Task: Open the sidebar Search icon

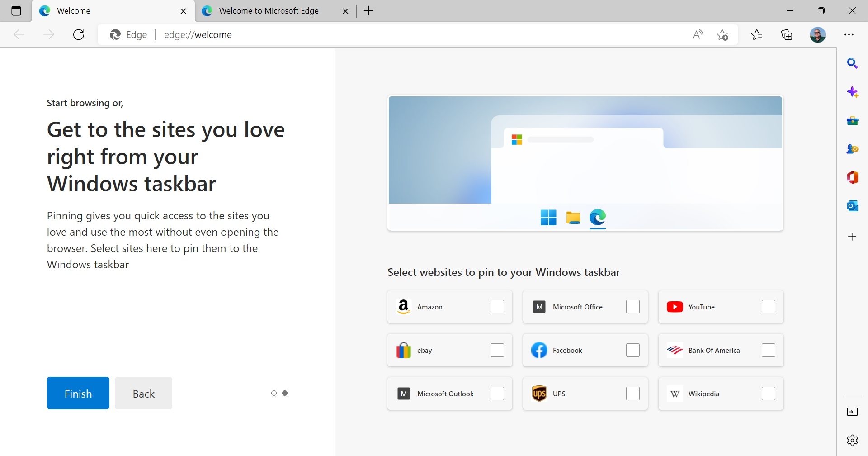Action: [852, 64]
